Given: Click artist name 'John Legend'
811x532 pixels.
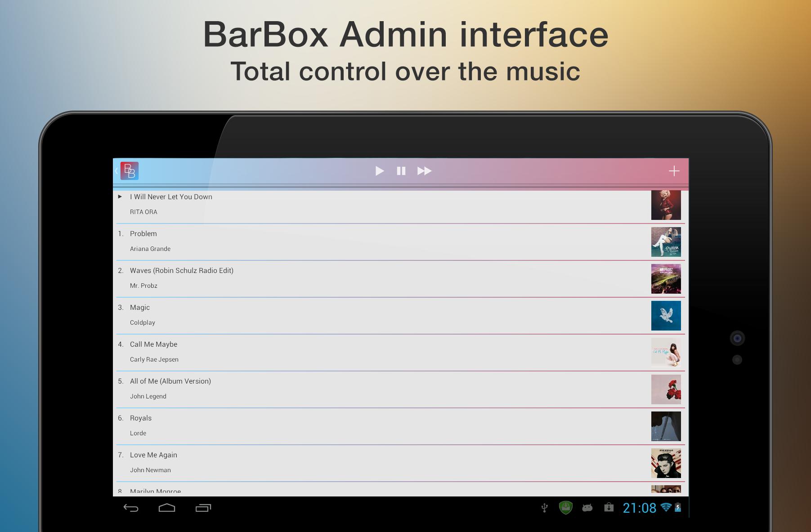Looking at the screenshot, I should tap(148, 396).
